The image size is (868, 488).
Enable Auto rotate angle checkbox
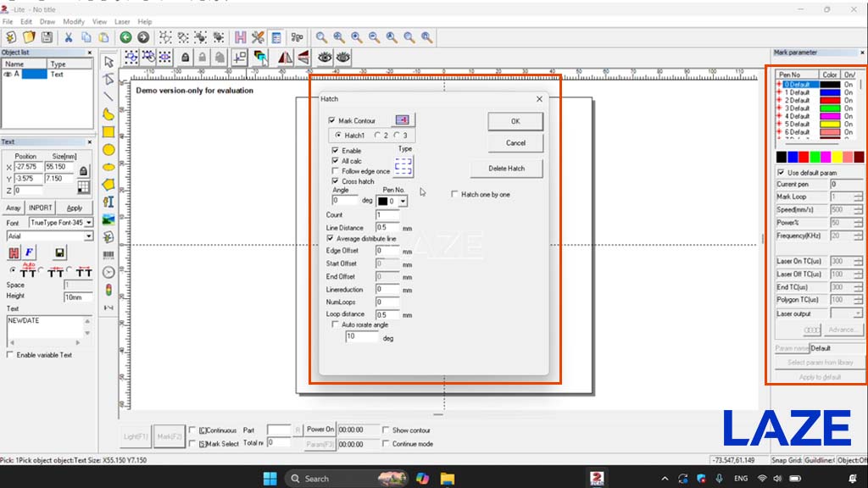pos(335,324)
